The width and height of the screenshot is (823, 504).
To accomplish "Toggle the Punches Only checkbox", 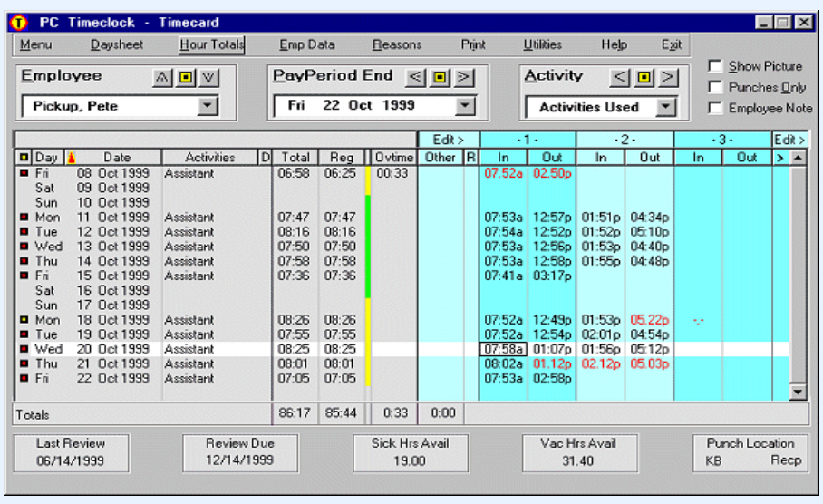I will (715, 87).
